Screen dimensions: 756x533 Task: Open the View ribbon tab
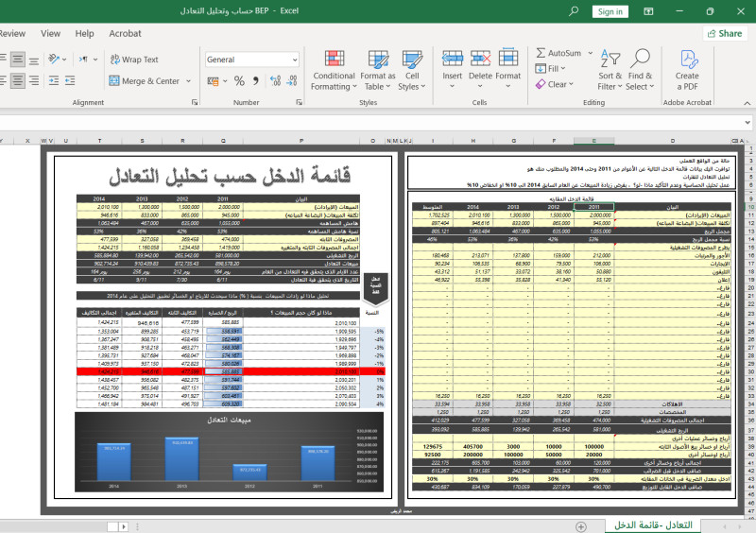click(x=50, y=33)
